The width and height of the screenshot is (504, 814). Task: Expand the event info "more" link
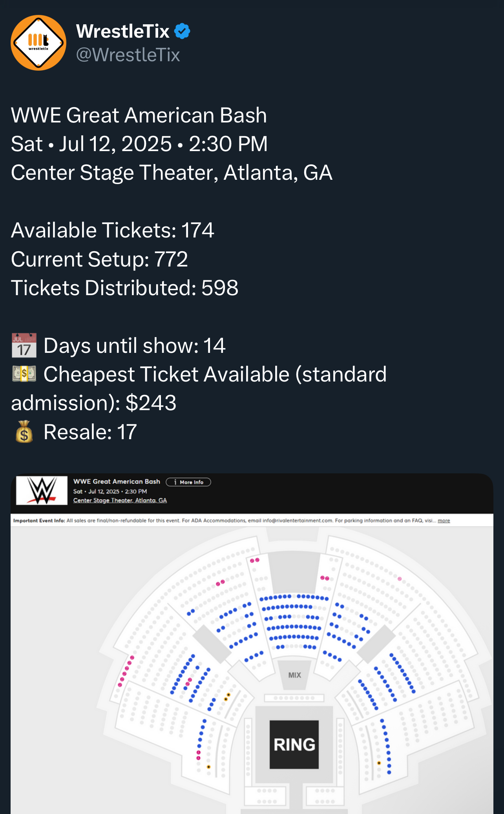click(x=444, y=520)
